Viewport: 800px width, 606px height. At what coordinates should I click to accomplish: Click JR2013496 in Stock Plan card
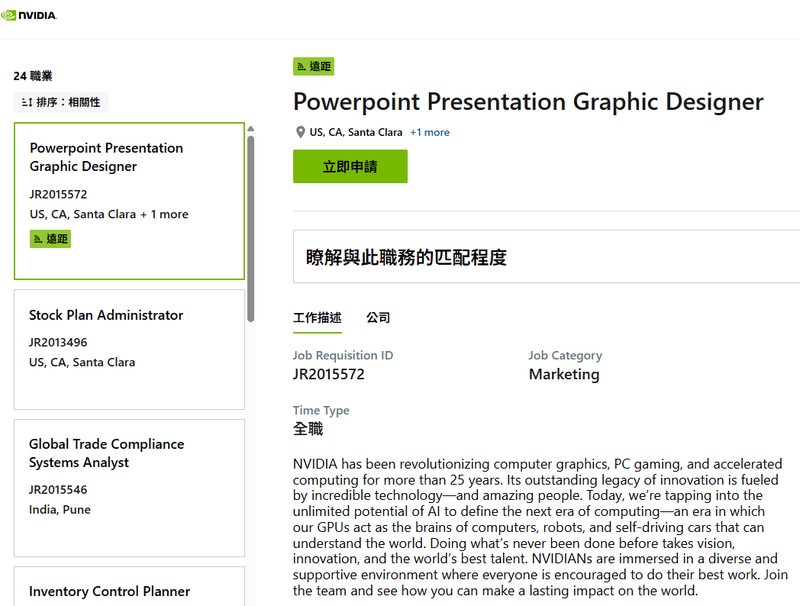[x=58, y=342]
